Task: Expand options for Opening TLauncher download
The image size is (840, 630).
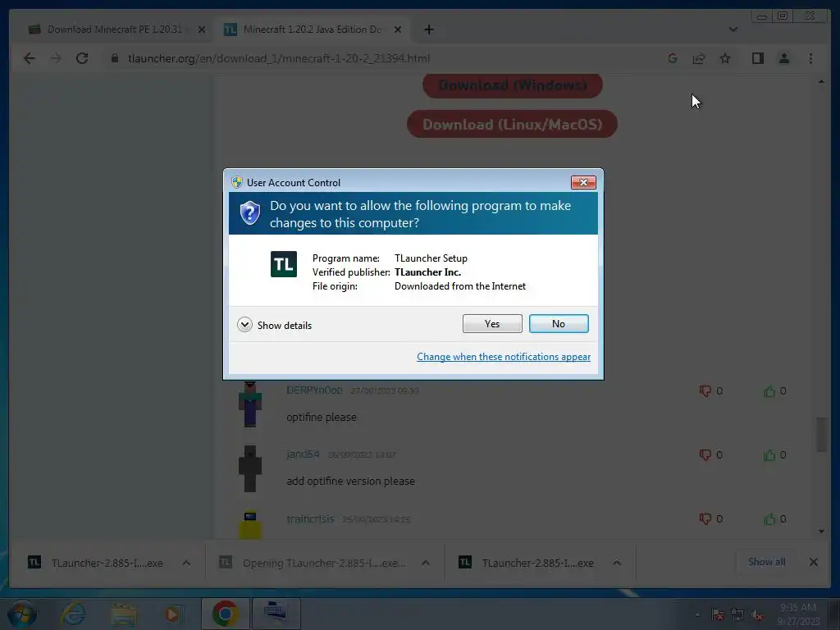Action: tap(426, 563)
